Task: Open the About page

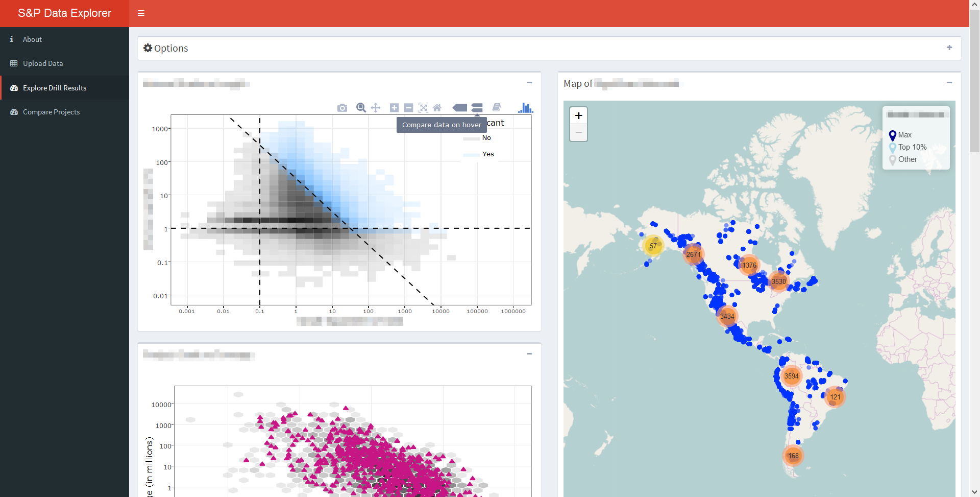Action: pos(64,39)
